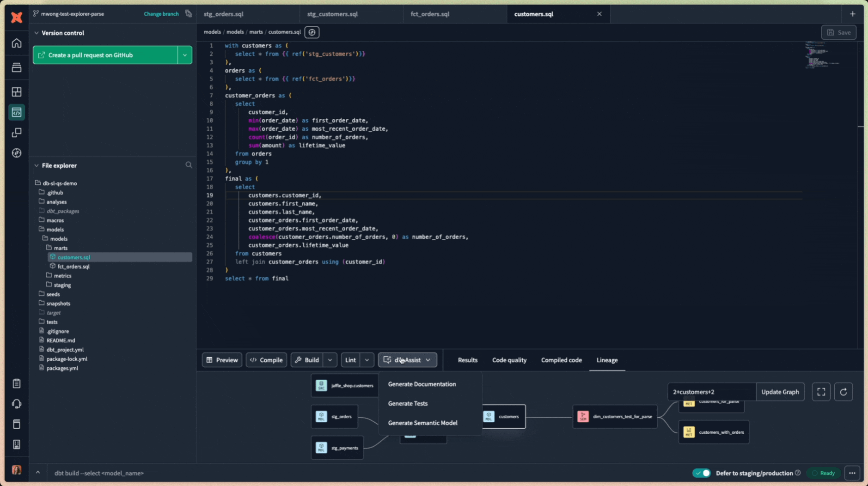Viewport: 868px width, 486px height.
Task: Click Create a pull request on GitHub
Action: (107, 55)
